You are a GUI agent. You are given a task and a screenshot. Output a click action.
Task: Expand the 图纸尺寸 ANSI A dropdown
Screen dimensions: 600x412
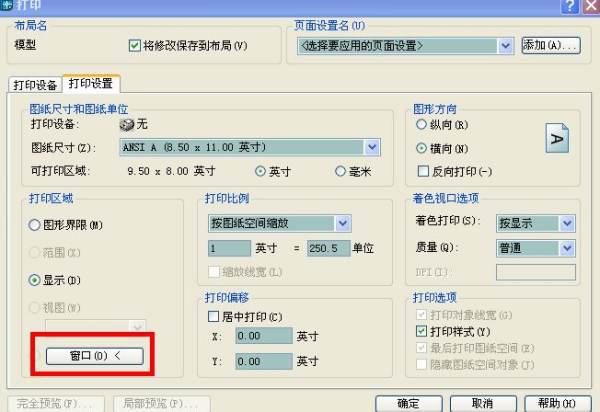(x=372, y=147)
